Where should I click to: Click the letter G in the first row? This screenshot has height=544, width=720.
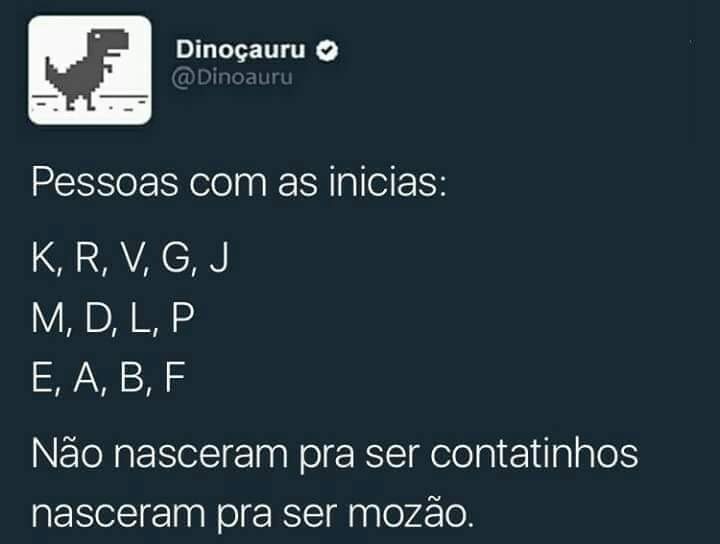176,257
